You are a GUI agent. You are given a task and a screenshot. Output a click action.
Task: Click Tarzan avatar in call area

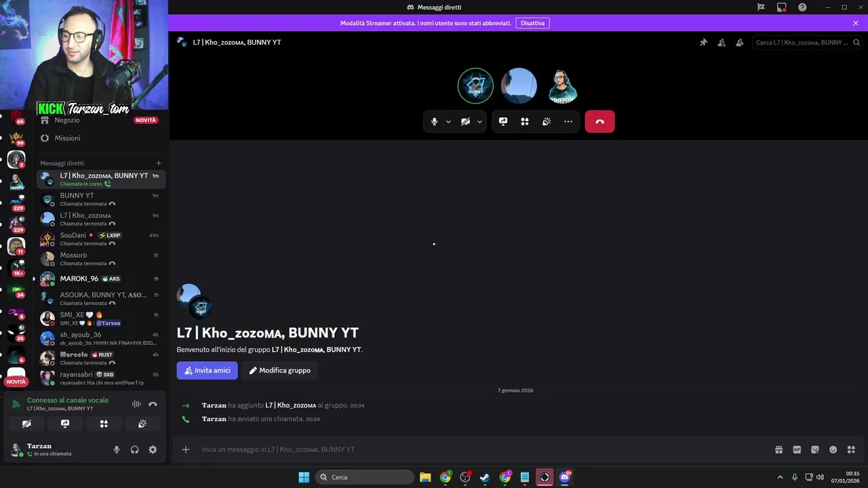pos(562,85)
